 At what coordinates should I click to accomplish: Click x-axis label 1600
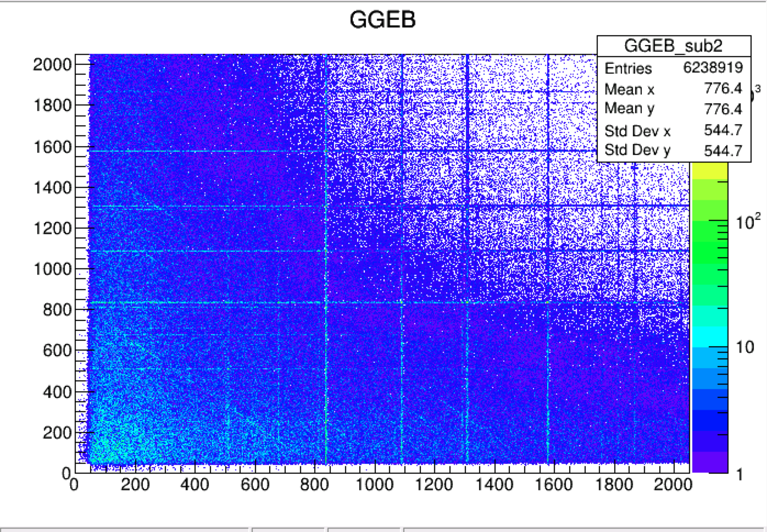click(x=554, y=485)
